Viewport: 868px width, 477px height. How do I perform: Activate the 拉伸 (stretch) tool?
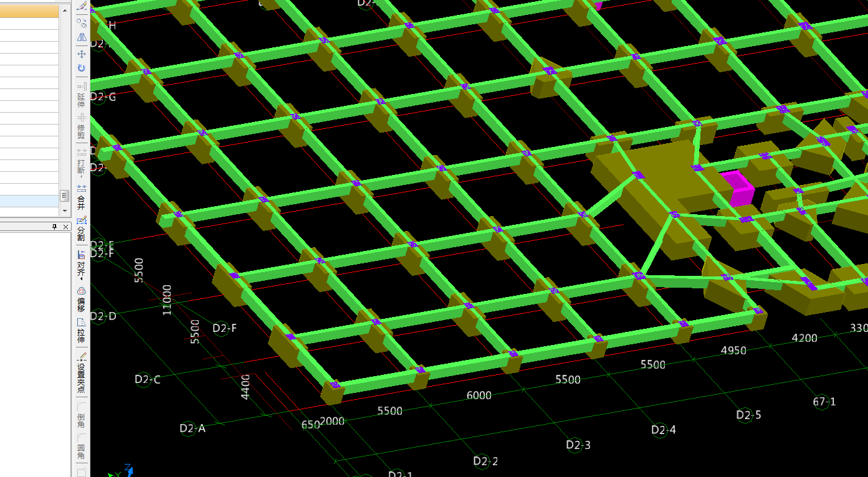(82, 331)
